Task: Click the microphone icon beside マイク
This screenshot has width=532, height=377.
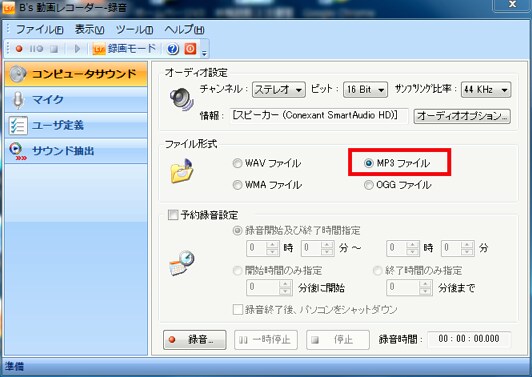Action: tap(18, 100)
